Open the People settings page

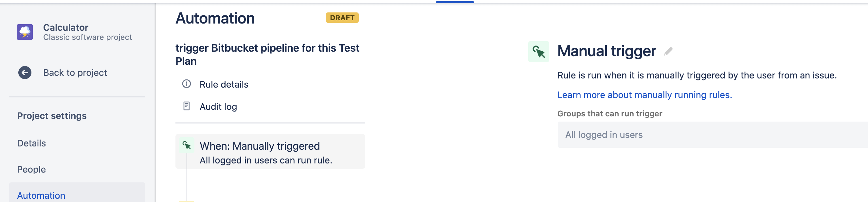[x=31, y=169]
